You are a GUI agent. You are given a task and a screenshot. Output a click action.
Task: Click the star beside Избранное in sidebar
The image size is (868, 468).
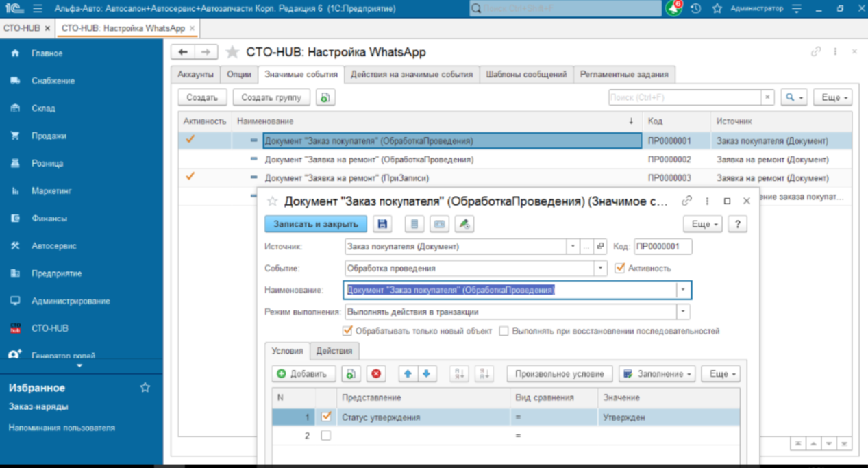[145, 388]
